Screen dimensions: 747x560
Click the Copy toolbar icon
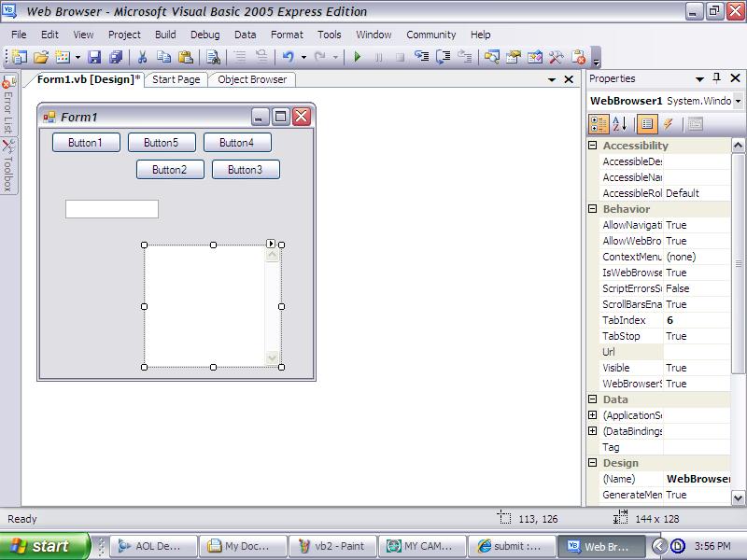click(x=164, y=58)
